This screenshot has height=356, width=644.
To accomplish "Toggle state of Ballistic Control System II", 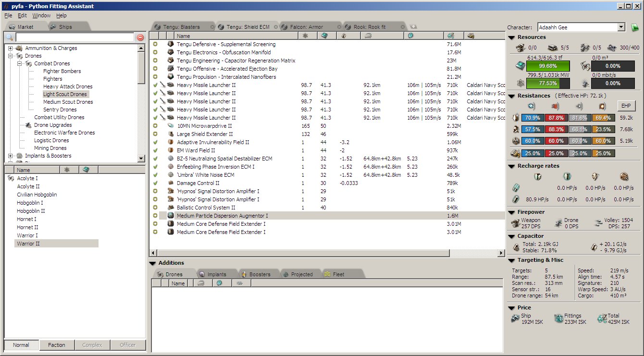I will [155, 208].
